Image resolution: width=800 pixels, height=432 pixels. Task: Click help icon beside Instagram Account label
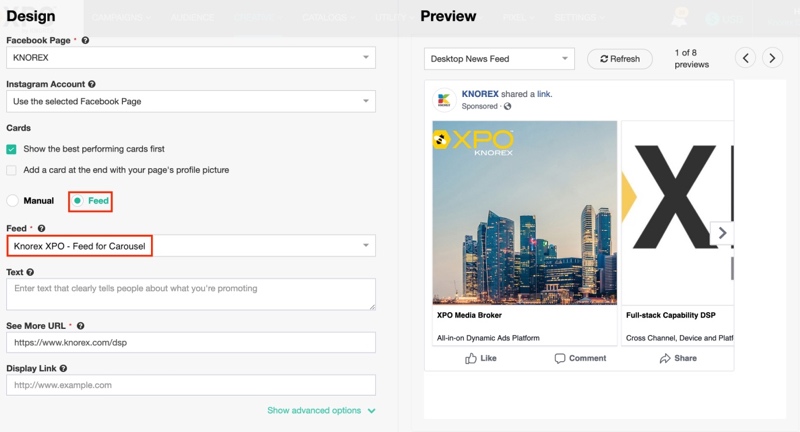[x=92, y=85]
